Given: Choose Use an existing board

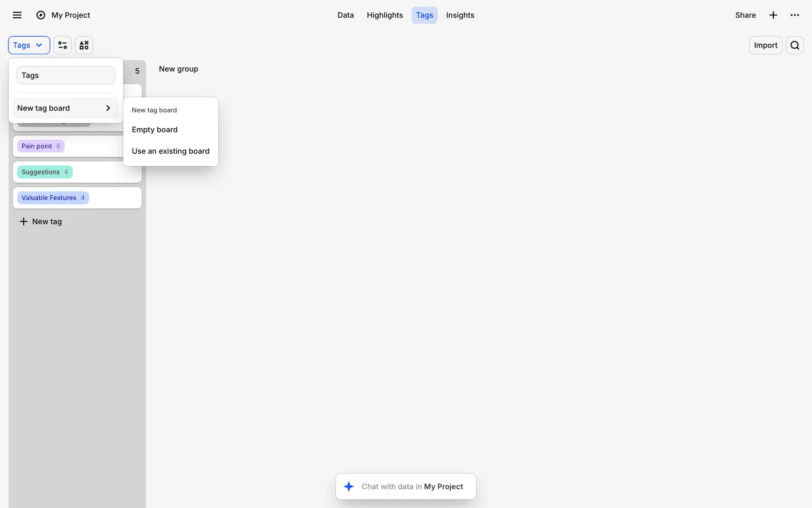Looking at the screenshot, I should click(170, 151).
